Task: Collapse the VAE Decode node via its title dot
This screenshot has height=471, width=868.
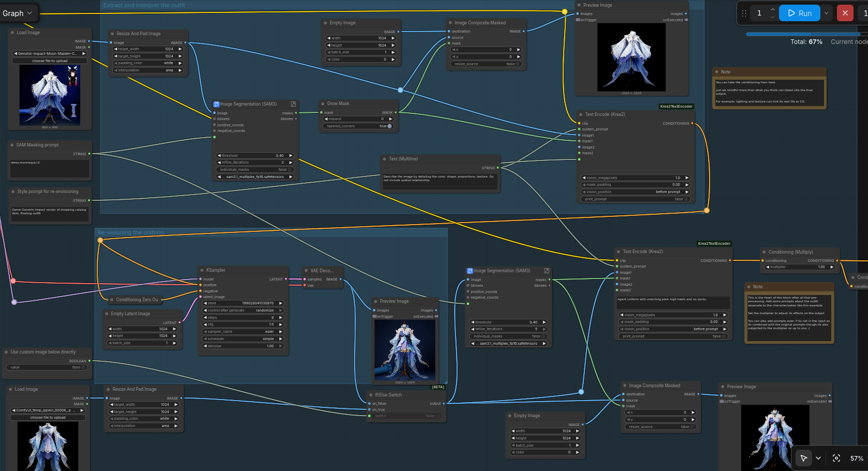Action: tap(305, 271)
